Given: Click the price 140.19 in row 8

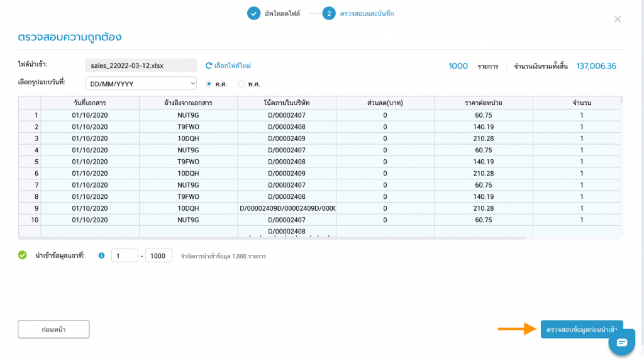Looking at the screenshot, I should pos(484,196).
